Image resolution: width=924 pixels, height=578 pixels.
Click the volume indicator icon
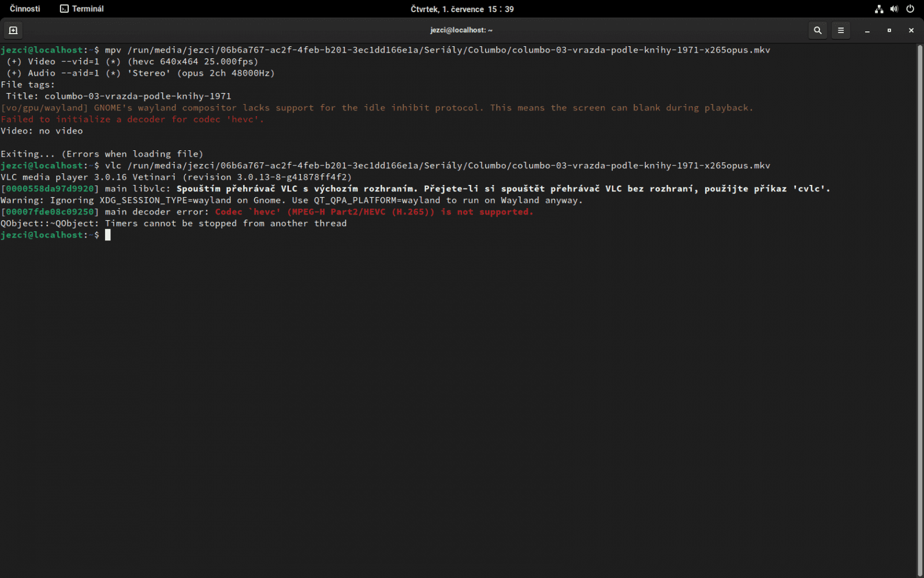894,9
